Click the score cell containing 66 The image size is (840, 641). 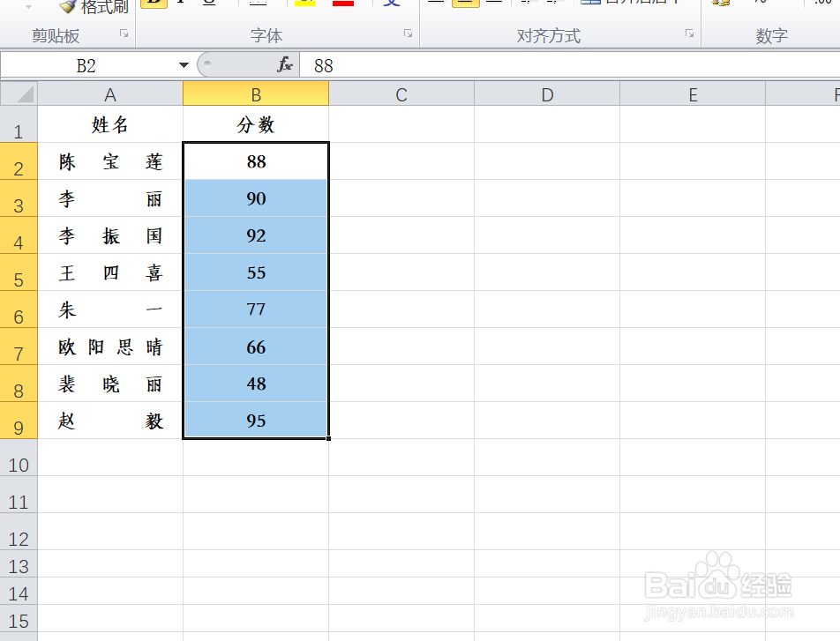click(256, 347)
